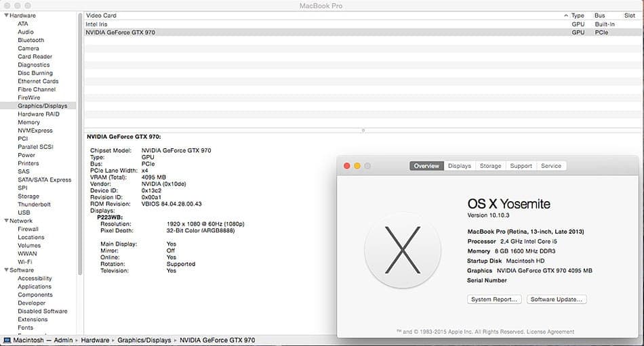Collapse the Hardware section triangle
The width and height of the screenshot is (644, 346).
click(6, 15)
